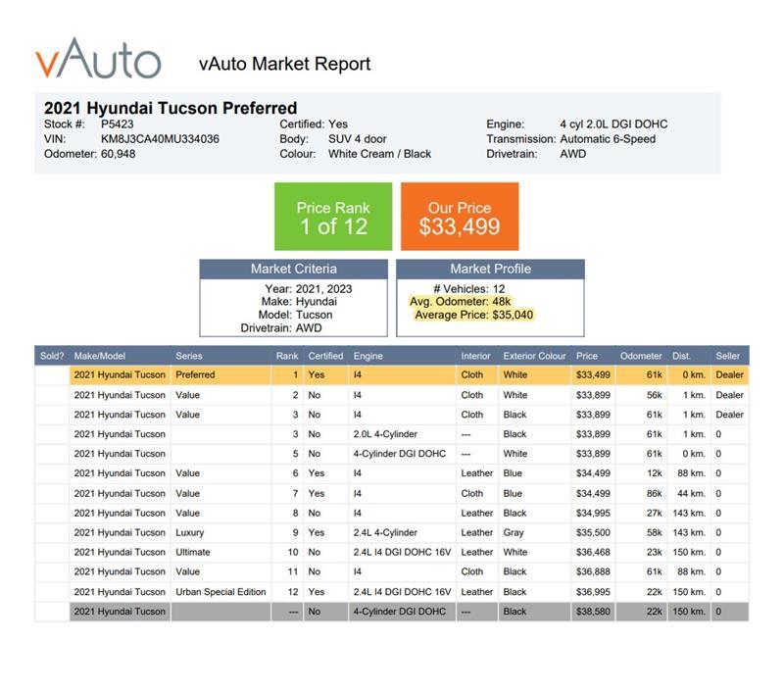Click odometer value 60,948
Image resolution: width=784 pixels, height=691 pixels.
[x=118, y=154]
